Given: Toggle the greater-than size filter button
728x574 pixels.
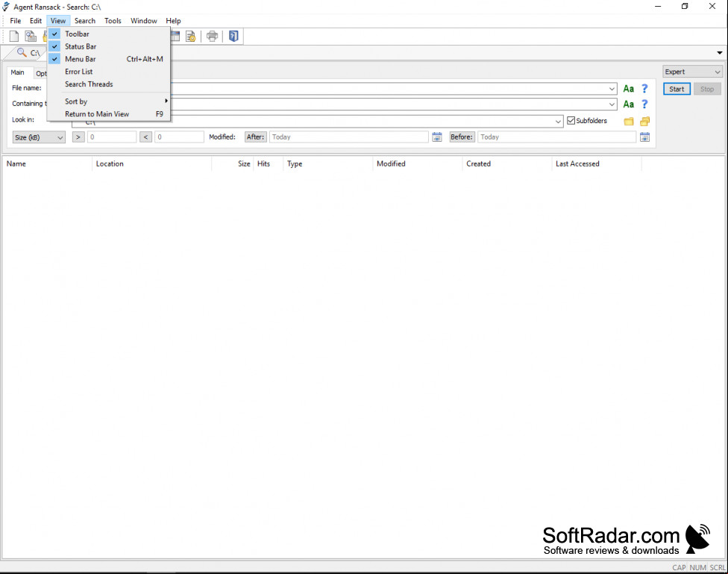Looking at the screenshot, I should coord(78,137).
